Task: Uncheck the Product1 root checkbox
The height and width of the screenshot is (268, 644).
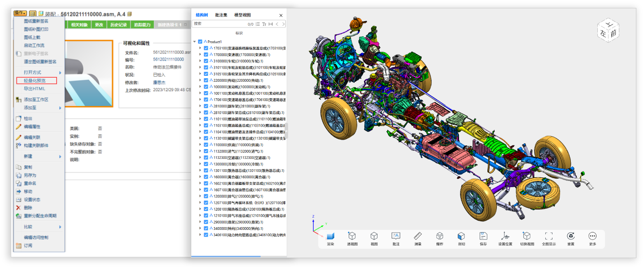Action: click(200, 42)
